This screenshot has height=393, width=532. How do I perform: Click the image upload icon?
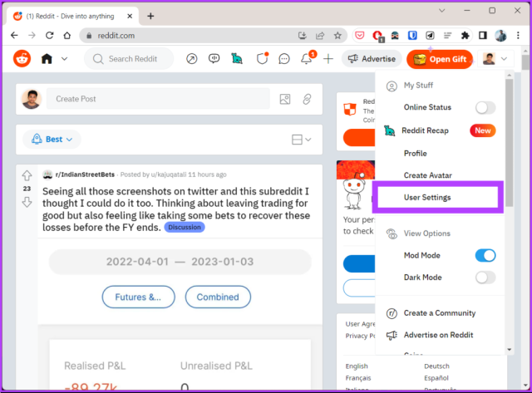(285, 99)
